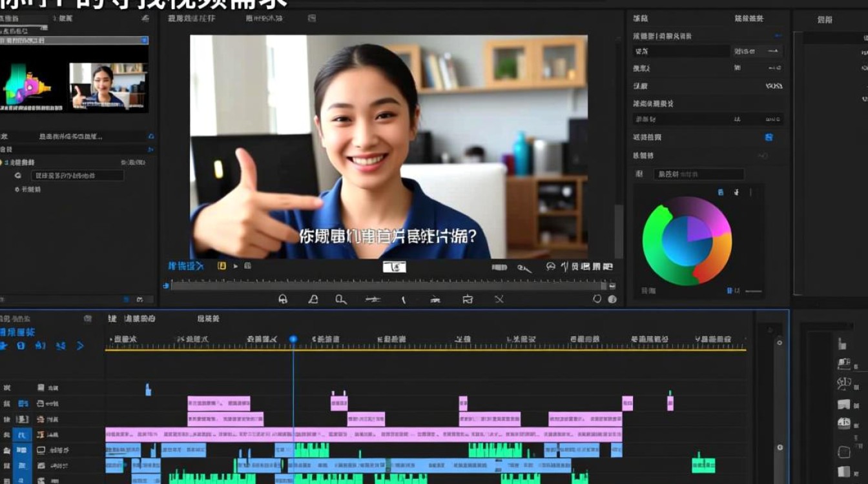
Task: Click the camera export icon in the transport row
Action: tap(468, 299)
